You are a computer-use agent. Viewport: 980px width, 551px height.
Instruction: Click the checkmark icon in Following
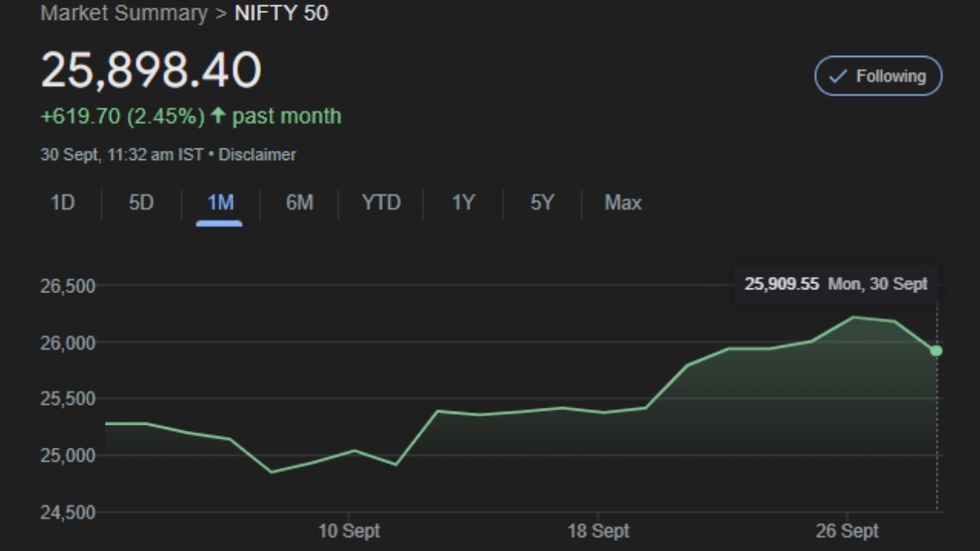(x=838, y=76)
